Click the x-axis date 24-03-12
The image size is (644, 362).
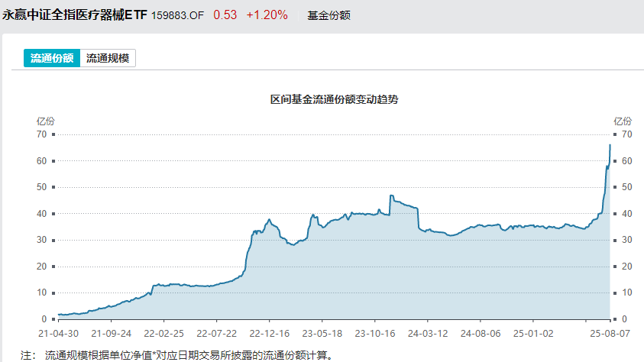click(x=428, y=334)
